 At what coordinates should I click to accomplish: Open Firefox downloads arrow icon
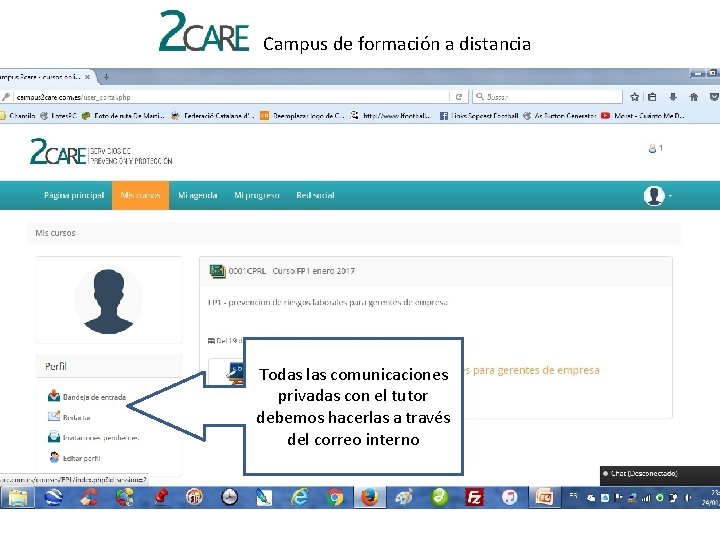673,97
